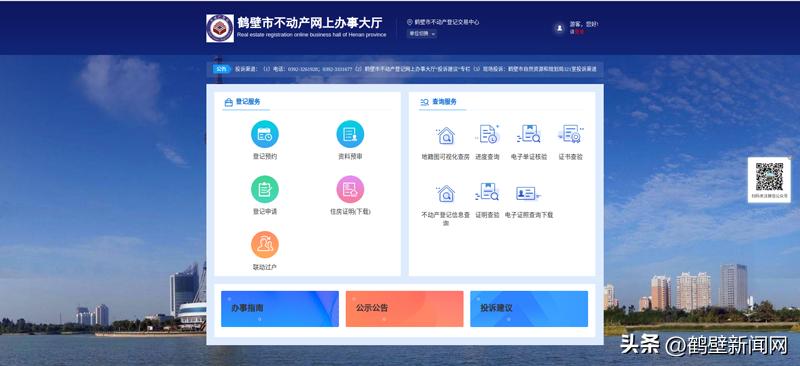Click the scrolling 投诉渠道 announcement text

pos(415,69)
